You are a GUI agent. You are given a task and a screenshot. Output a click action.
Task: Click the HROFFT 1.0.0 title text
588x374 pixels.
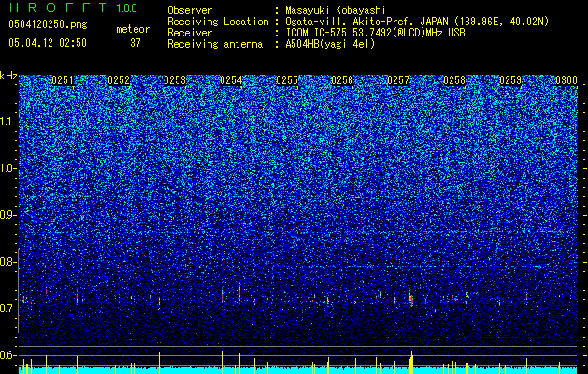(73, 7)
